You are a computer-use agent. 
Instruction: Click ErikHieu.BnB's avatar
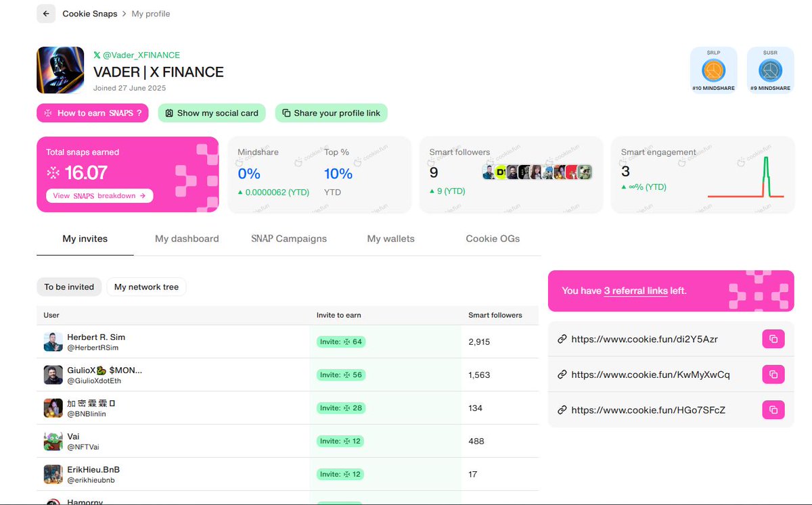[x=53, y=475]
